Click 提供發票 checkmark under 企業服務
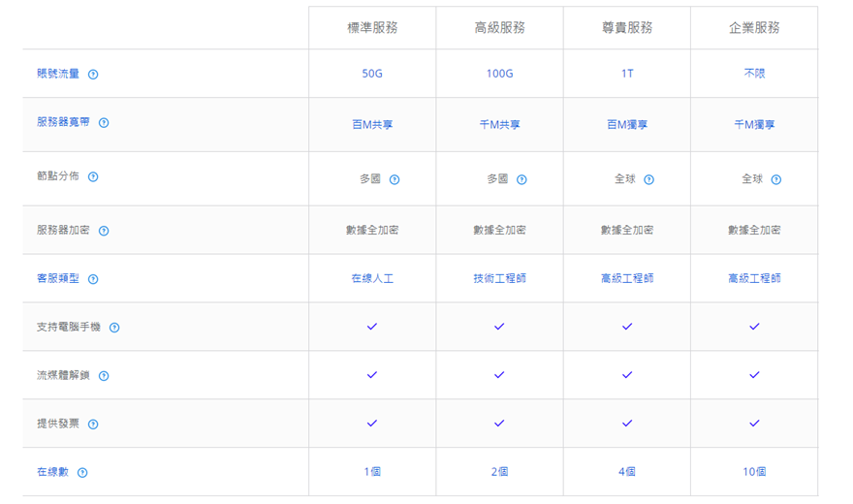This screenshot has height=504, width=853. tap(754, 424)
